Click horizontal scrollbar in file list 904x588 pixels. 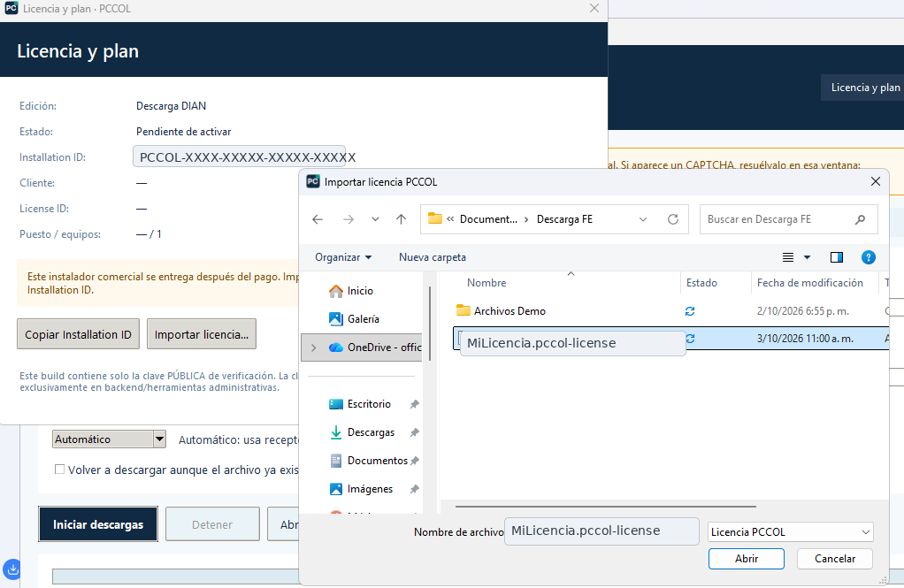(x=605, y=507)
